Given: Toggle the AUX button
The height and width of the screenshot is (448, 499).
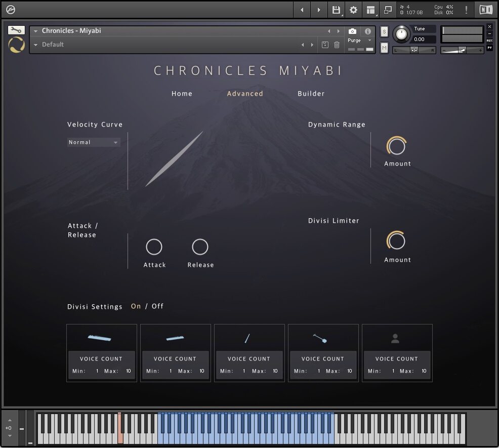Looking at the screenshot, I should (489, 40).
